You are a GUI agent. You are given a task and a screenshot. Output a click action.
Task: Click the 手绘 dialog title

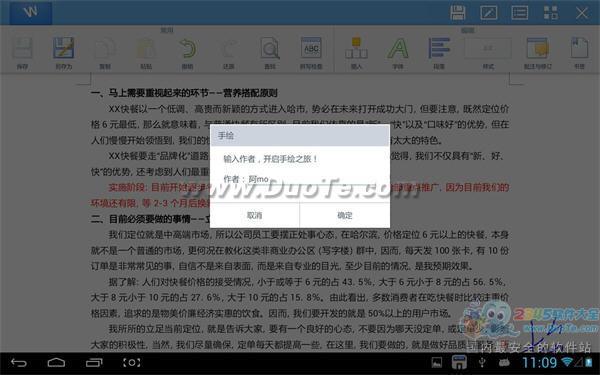[226, 135]
